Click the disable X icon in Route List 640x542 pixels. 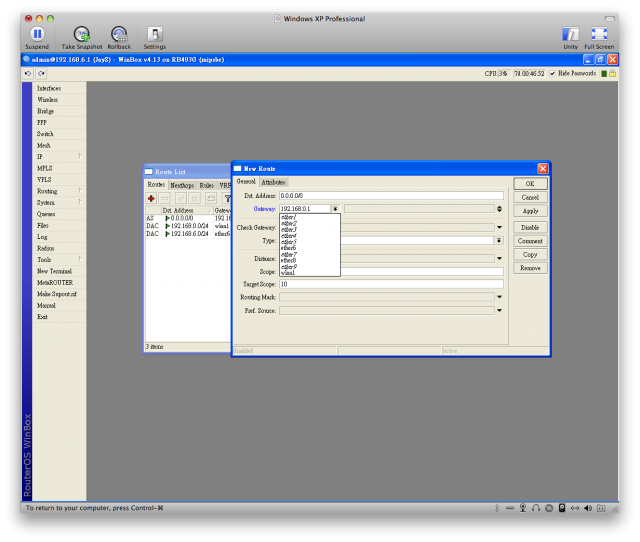[x=194, y=198]
